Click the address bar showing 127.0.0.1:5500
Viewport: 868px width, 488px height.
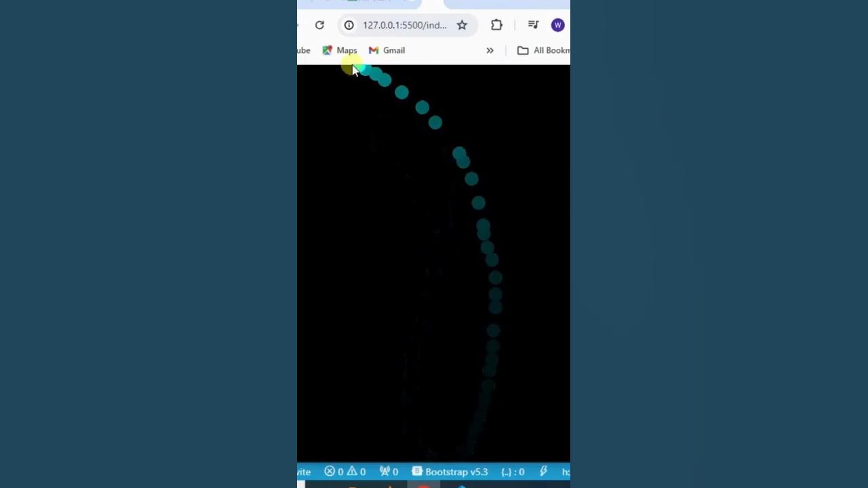[408, 25]
